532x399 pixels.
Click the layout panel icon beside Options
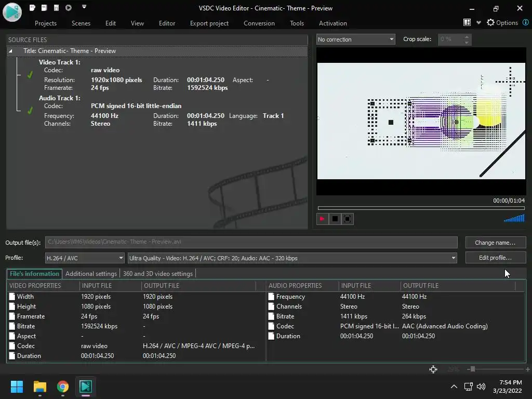pyautogui.click(x=467, y=22)
